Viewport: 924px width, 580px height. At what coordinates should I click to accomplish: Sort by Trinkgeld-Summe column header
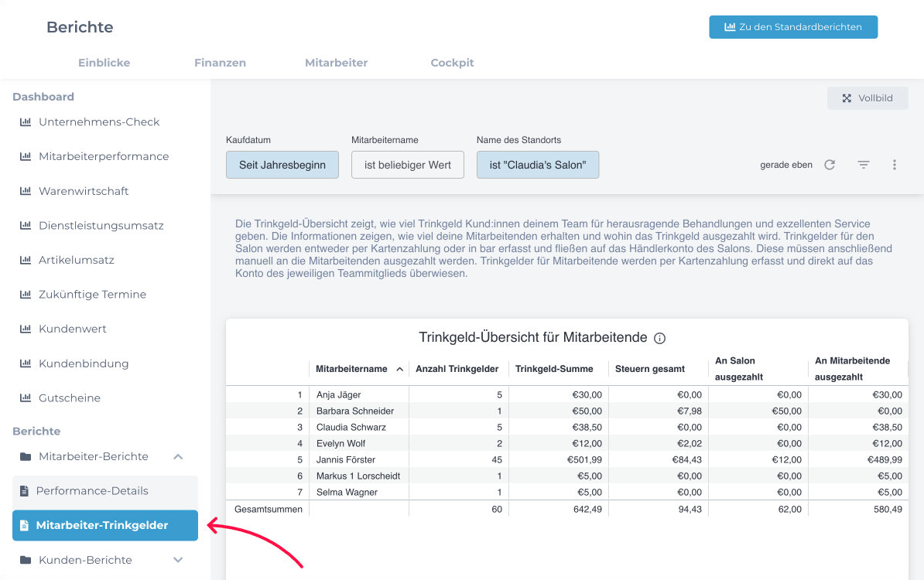click(555, 369)
